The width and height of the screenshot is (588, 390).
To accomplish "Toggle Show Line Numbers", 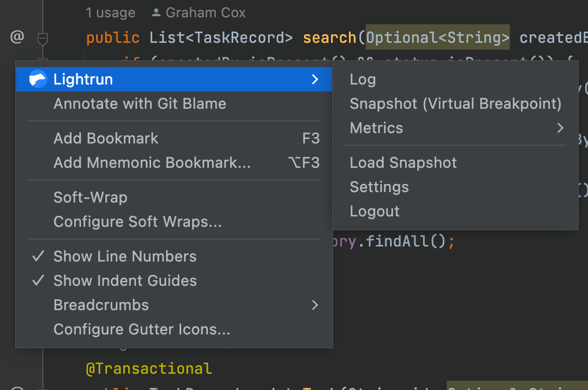I will (174, 256).
